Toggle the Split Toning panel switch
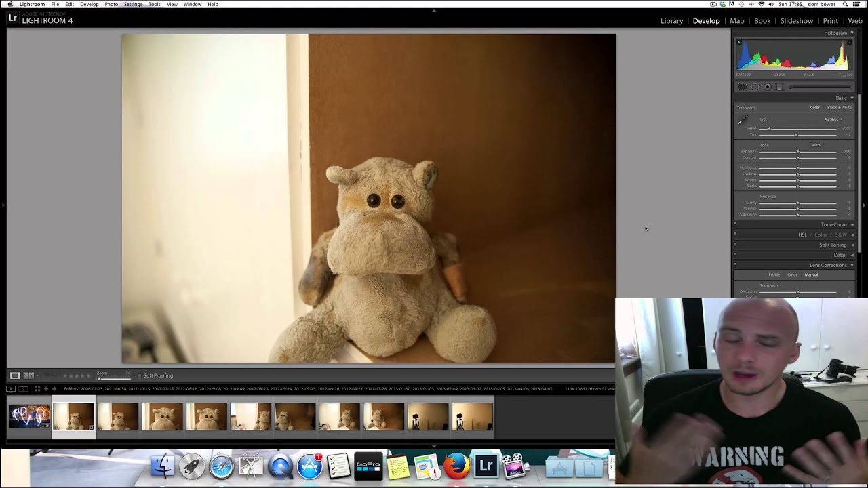The width and height of the screenshot is (868, 488). [x=735, y=245]
